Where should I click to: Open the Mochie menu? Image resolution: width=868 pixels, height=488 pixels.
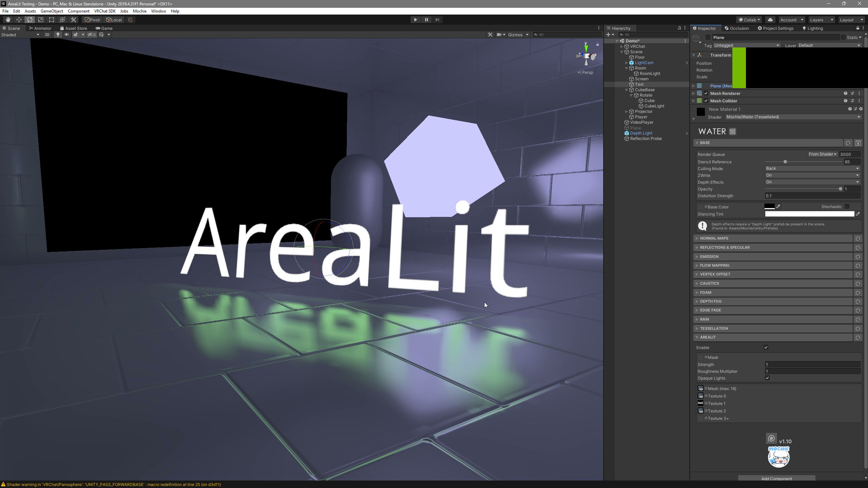pyautogui.click(x=140, y=11)
